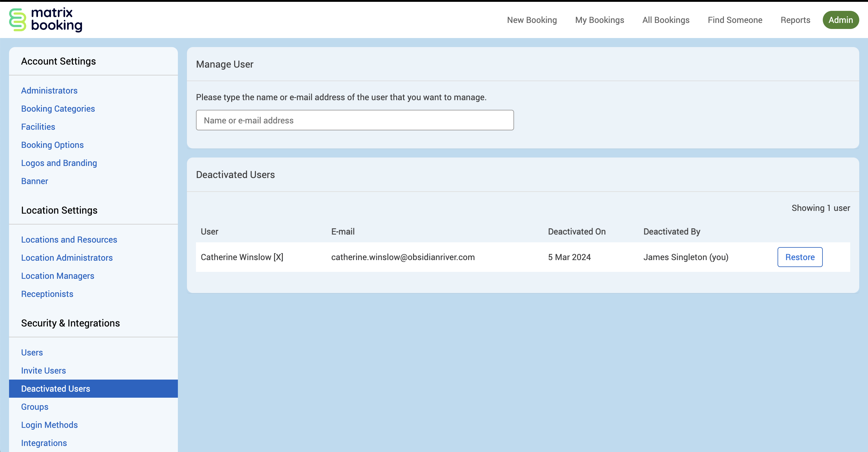Select the catherine.winslow@obsidianriver.com e-mail cell
This screenshot has width=868, height=452.
(x=403, y=257)
